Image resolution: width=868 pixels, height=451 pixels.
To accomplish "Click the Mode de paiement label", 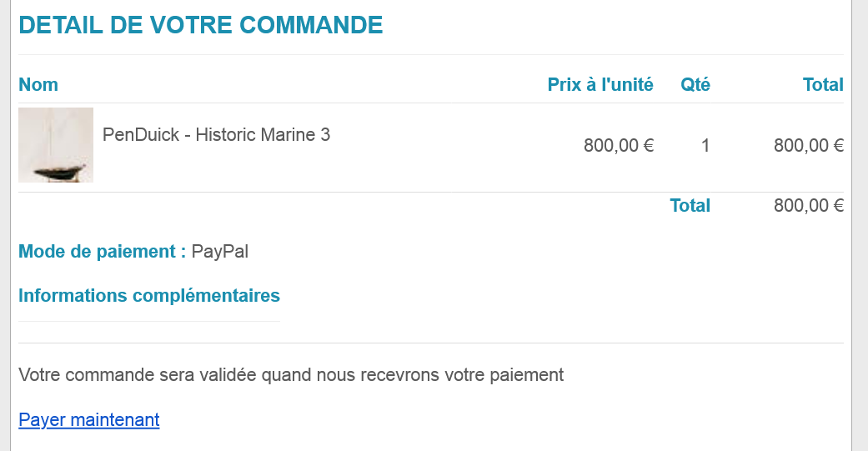I will [x=102, y=251].
